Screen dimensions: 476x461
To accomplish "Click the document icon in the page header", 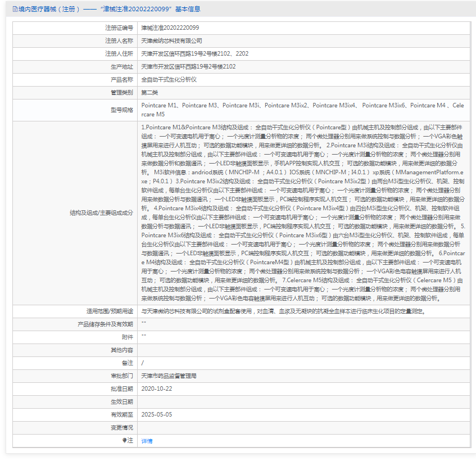I will (15, 9).
